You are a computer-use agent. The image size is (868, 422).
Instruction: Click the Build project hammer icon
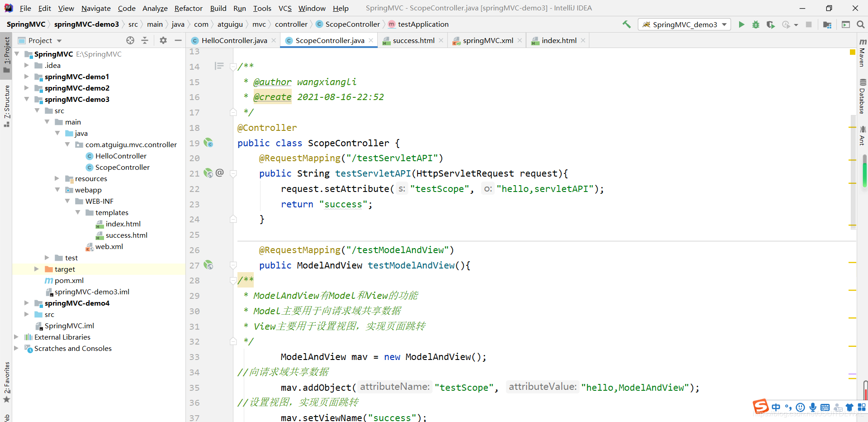(x=626, y=24)
